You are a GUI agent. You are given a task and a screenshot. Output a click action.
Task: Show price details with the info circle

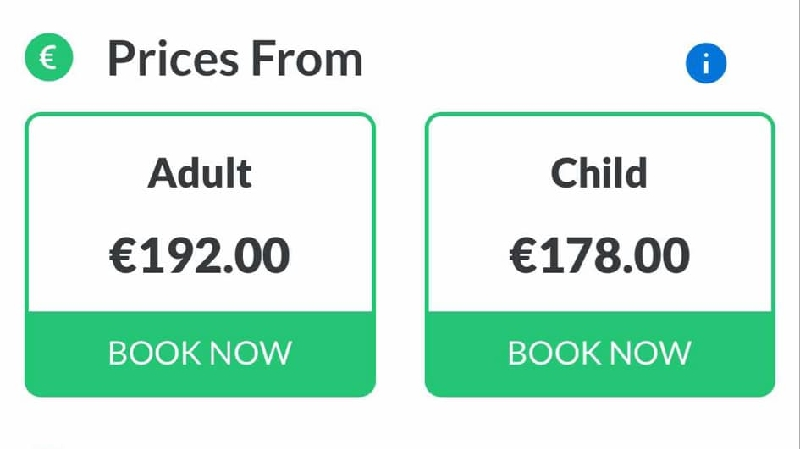(706, 63)
